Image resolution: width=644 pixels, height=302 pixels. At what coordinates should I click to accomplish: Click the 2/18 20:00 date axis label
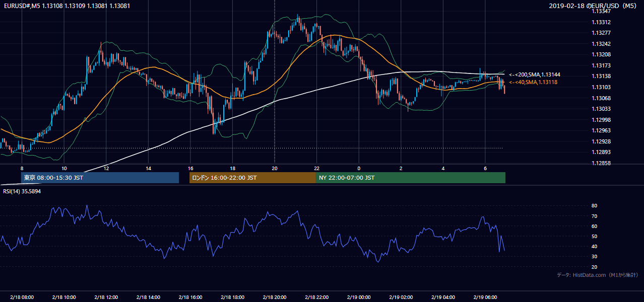(275, 297)
